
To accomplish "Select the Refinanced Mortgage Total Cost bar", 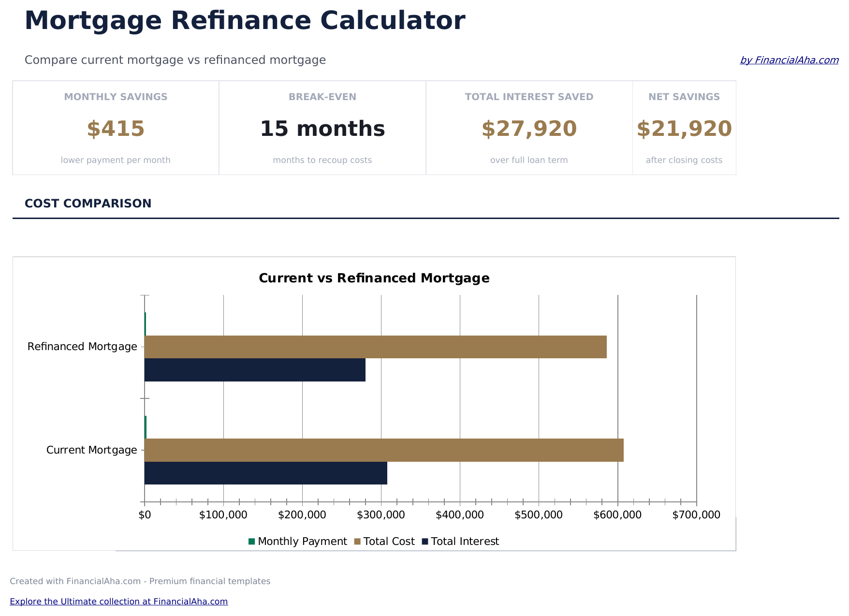I will pyautogui.click(x=375, y=347).
